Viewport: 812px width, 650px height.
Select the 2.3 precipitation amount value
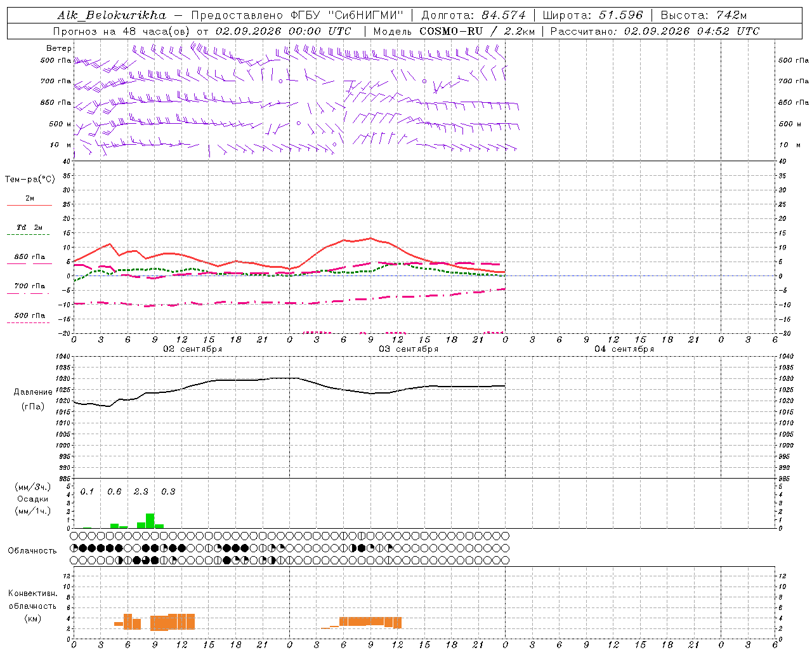tap(141, 491)
